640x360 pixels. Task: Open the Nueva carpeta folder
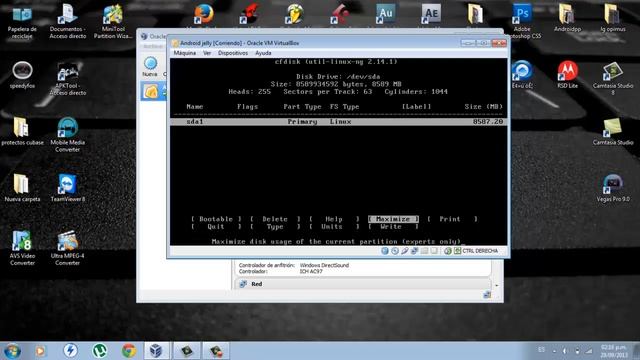(22, 188)
